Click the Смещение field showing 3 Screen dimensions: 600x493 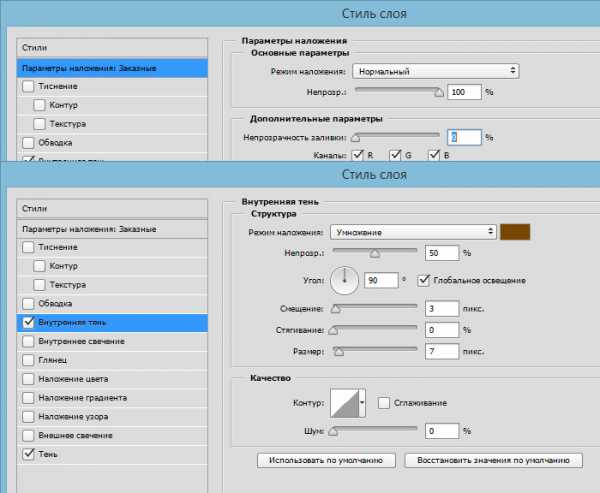pos(442,309)
